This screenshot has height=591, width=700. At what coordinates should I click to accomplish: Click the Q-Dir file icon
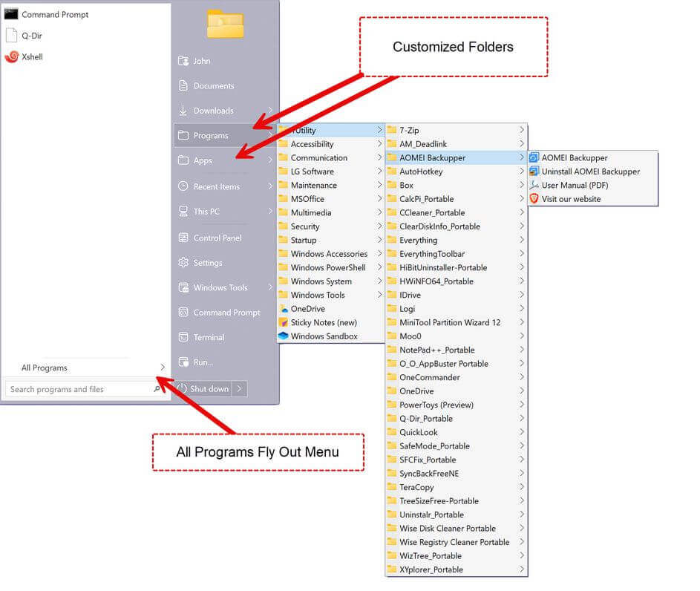[x=12, y=35]
